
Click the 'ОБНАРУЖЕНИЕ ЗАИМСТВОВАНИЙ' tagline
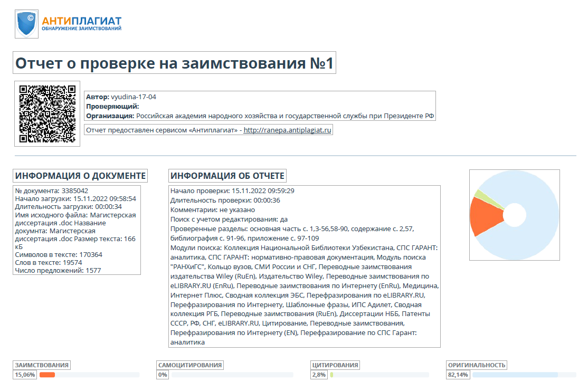(81, 28)
